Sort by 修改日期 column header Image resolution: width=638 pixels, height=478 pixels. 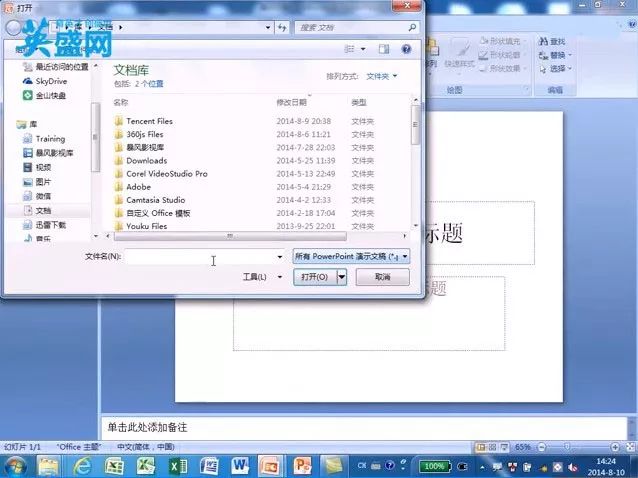click(291, 102)
